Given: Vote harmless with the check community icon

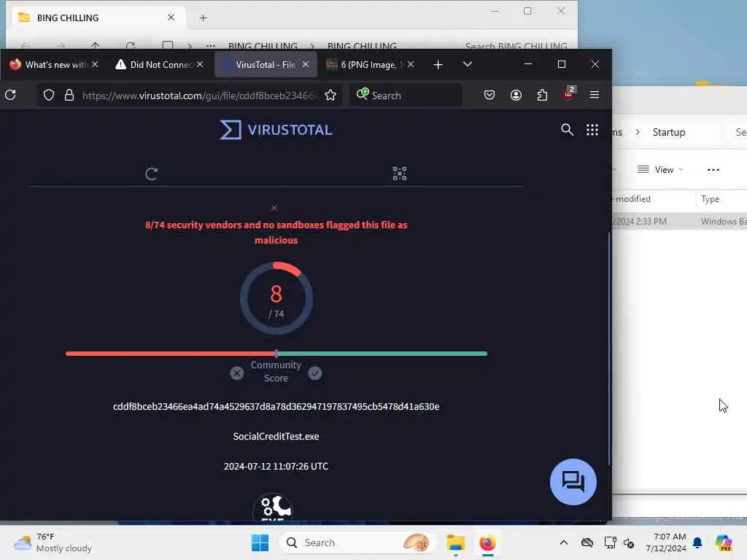Looking at the screenshot, I should click(x=315, y=373).
